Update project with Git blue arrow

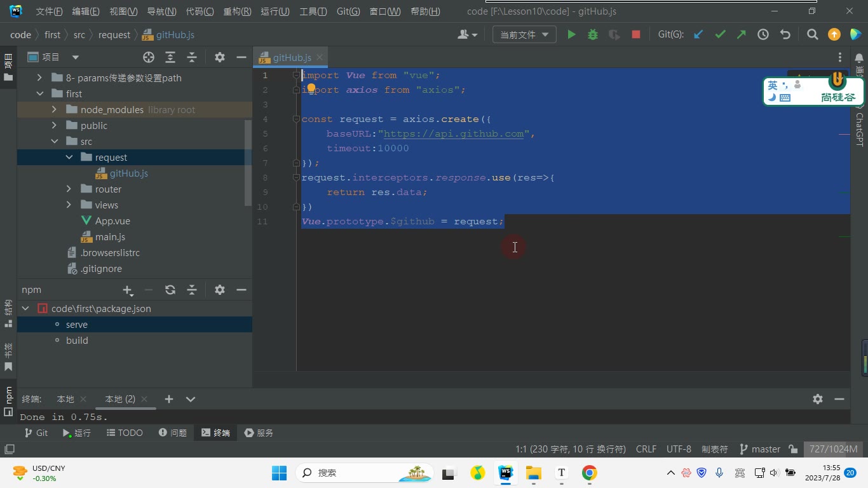tap(698, 35)
